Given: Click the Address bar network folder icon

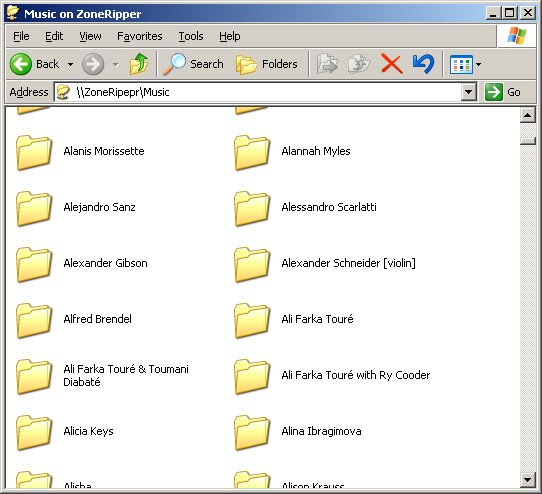Looking at the screenshot, I should (63, 92).
